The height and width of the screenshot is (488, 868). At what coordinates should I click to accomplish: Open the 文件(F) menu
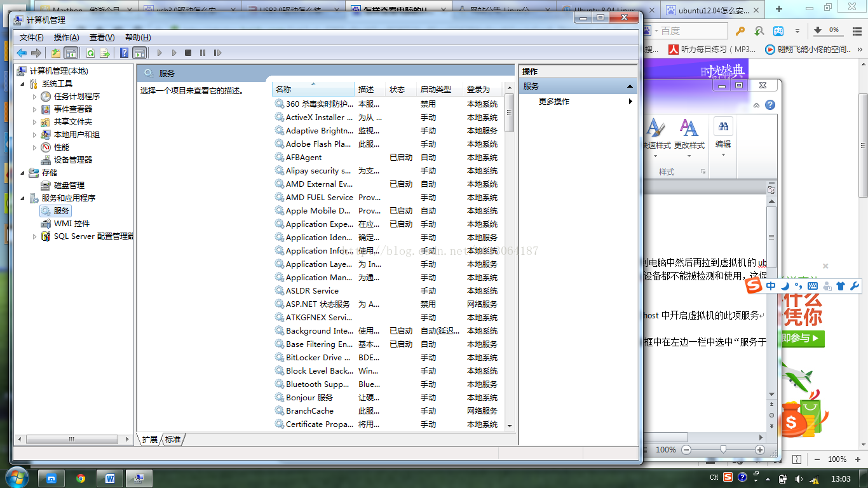coord(32,37)
